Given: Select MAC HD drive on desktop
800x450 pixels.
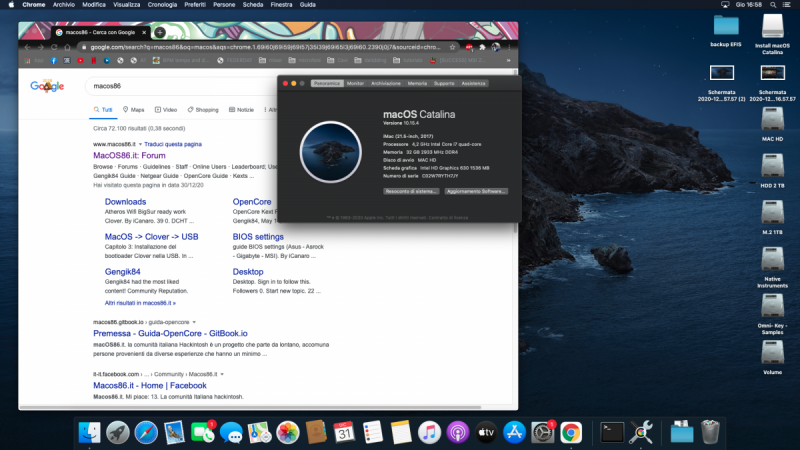Looking at the screenshot, I should pos(772,124).
